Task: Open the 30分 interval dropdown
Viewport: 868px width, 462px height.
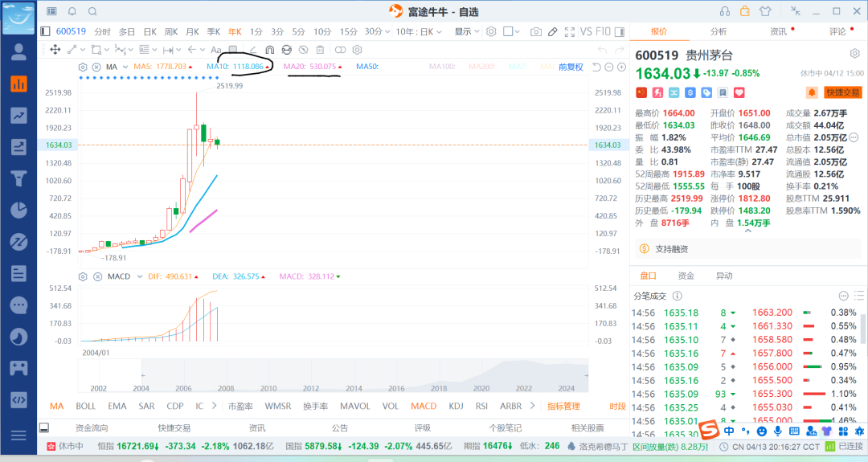Action: (377, 32)
